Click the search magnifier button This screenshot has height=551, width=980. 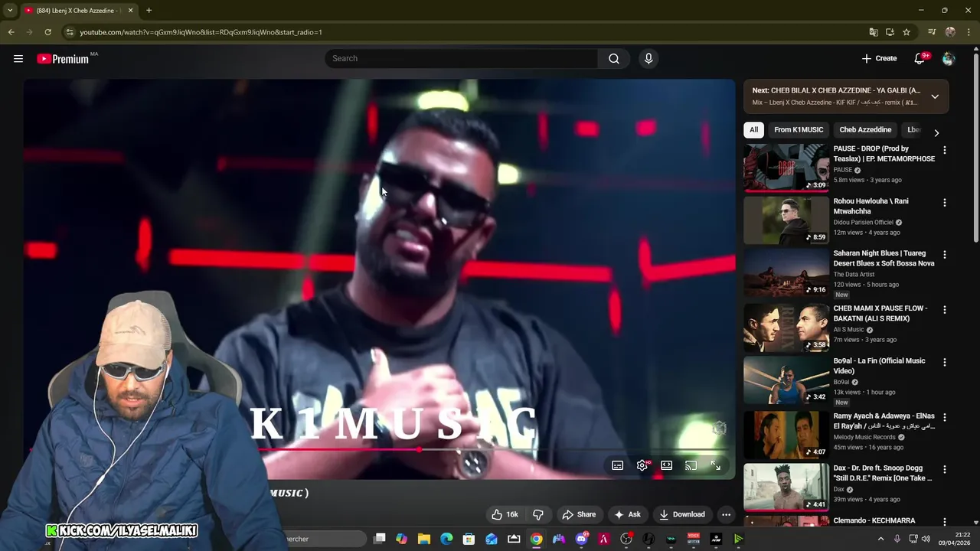[614, 58]
